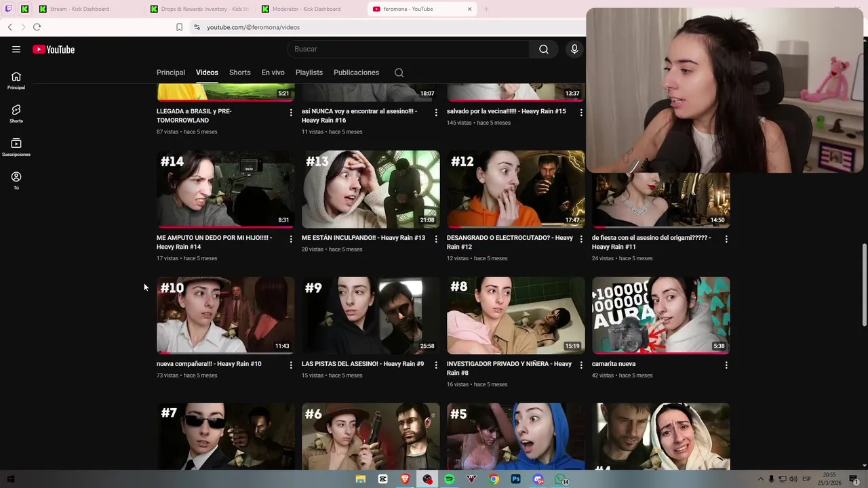Open Brave browser from the taskbar
The image size is (868, 488).
(406, 479)
